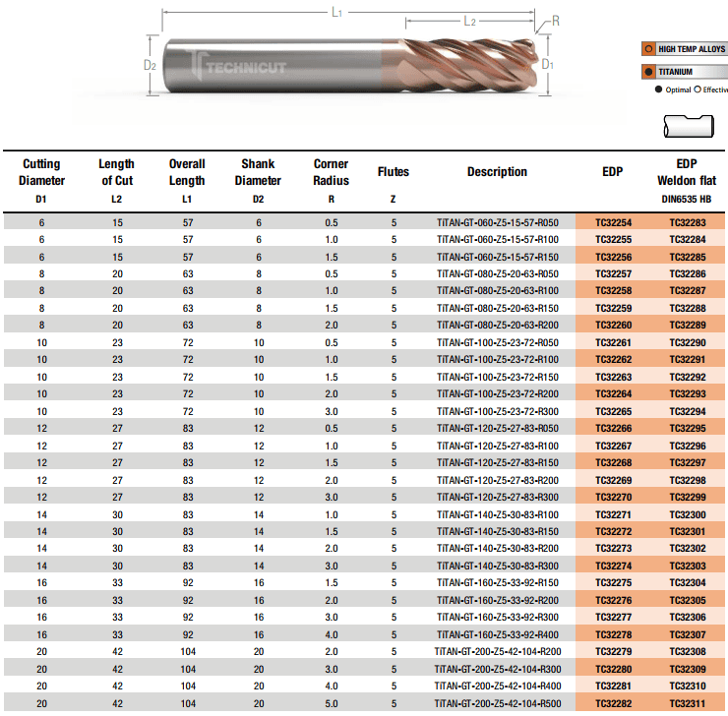Select EDP code TC32270

613,498
